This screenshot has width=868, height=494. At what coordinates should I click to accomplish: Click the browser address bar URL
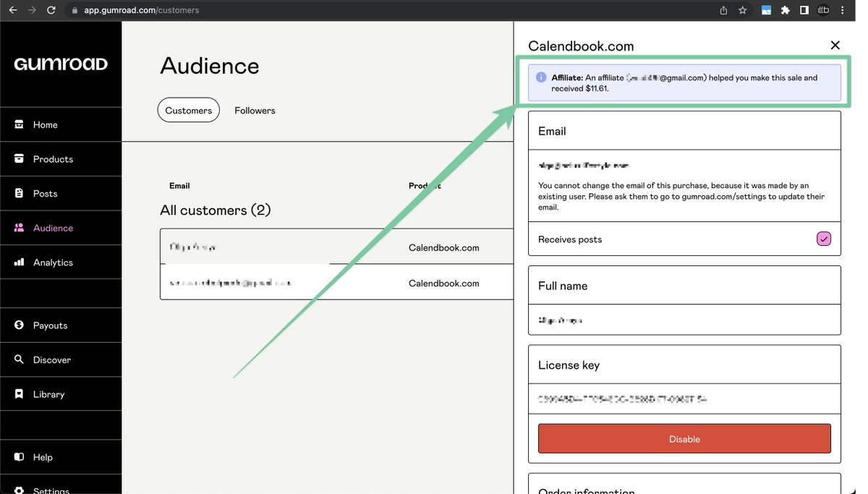142,10
